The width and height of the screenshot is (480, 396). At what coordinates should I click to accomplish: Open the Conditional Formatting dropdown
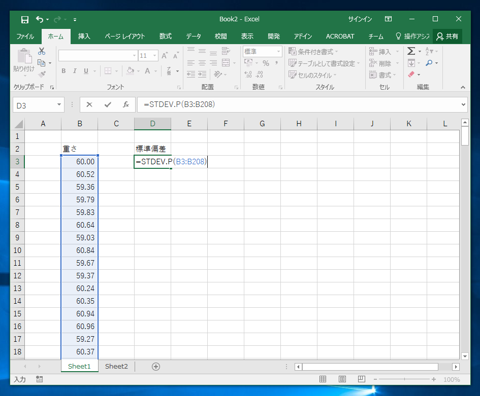(313, 52)
